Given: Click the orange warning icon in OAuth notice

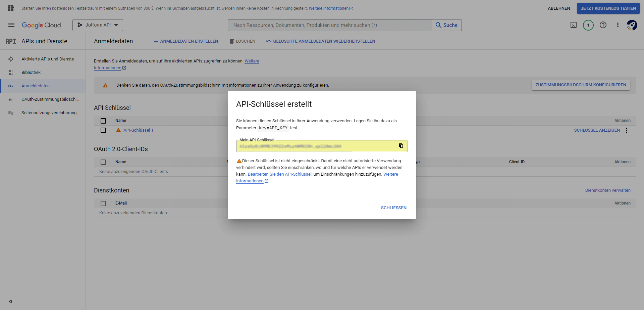Looking at the screenshot, I should click(x=105, y=85).
